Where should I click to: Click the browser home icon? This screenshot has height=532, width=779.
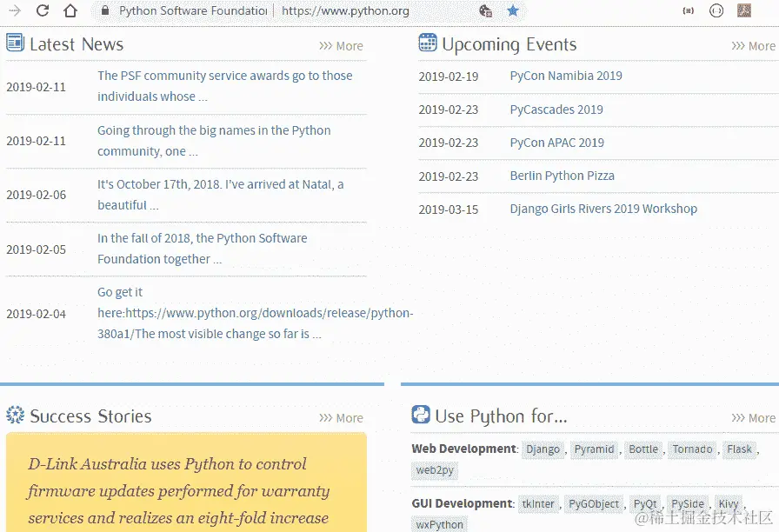tap(70, 10)
